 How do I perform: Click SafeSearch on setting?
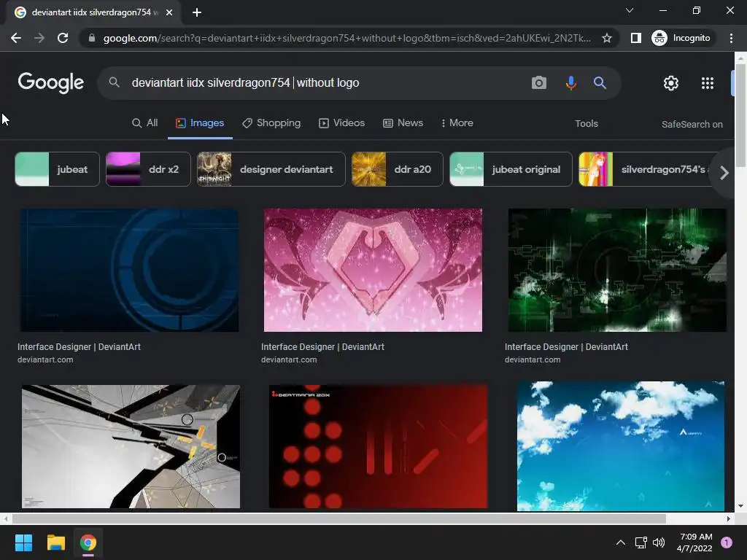click(x=692, y=124)
